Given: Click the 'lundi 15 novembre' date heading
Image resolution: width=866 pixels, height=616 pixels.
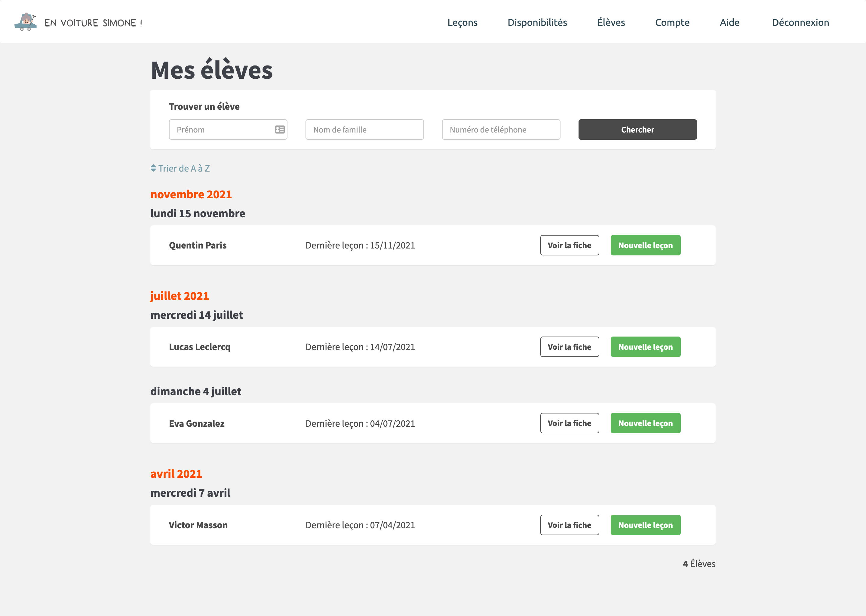Looking at the screenshot, I should point(198,214).
